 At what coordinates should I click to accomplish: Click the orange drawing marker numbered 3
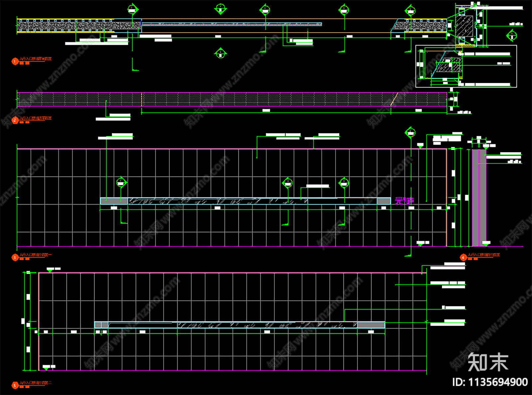coord(15,257)
